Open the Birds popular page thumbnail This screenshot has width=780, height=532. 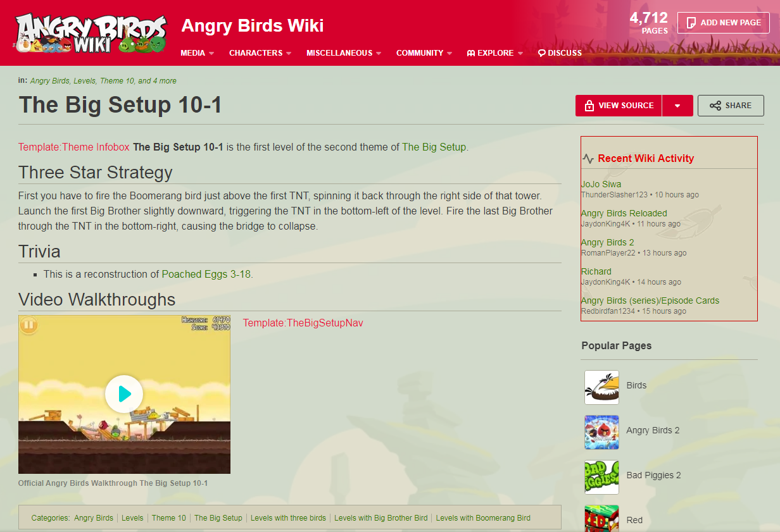coord(601,387)
